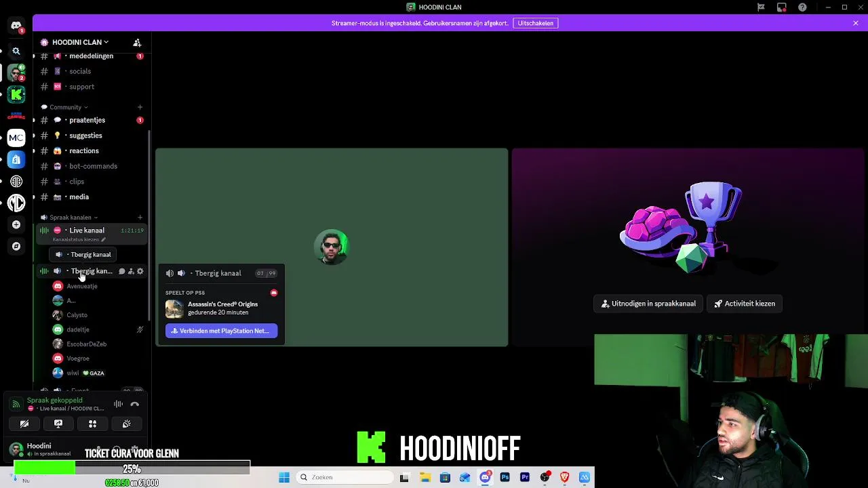Open Outlook from the taskbar

point(465,477)
